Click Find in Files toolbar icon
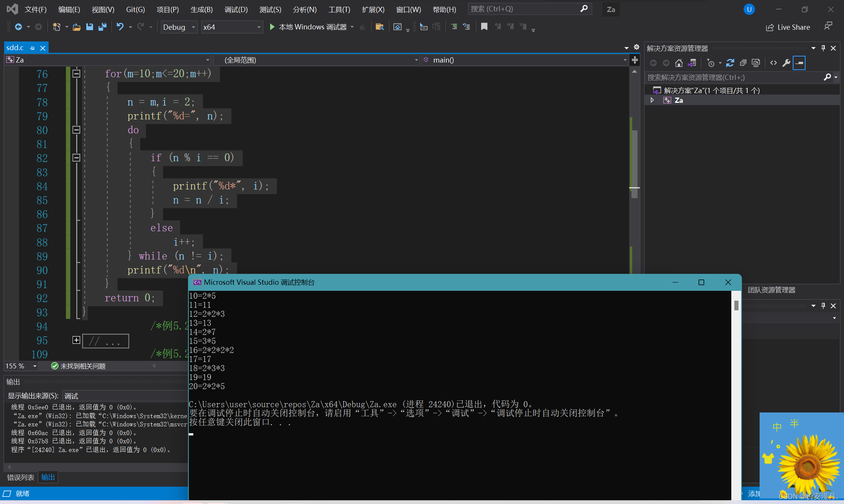Viewport: 844px width, 504px height. (379, 27)
